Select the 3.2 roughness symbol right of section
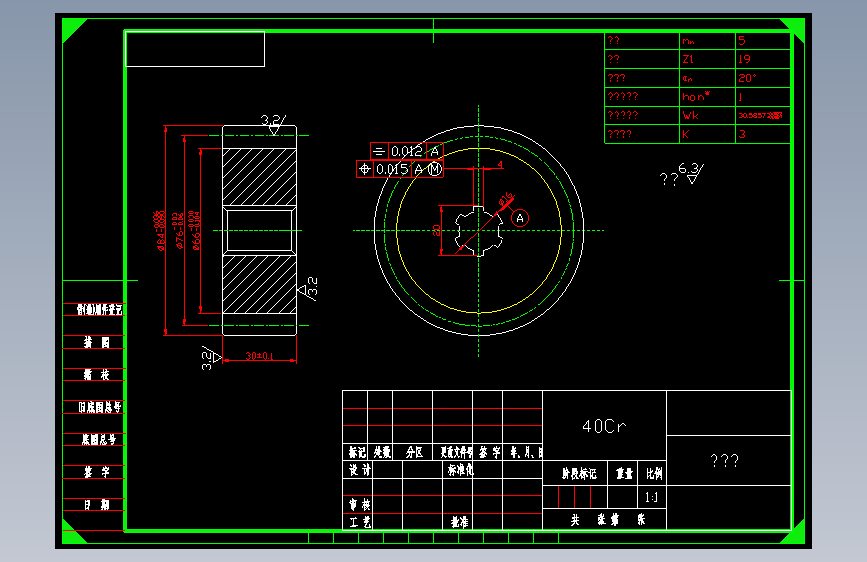The width and height of the screenshot is (867, 562). tap(308, 288)
